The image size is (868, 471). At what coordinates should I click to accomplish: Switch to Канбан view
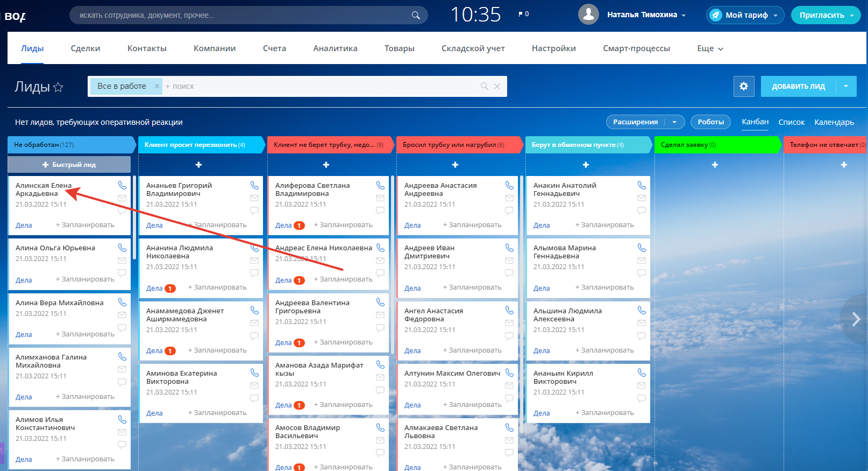pos(755,122)
